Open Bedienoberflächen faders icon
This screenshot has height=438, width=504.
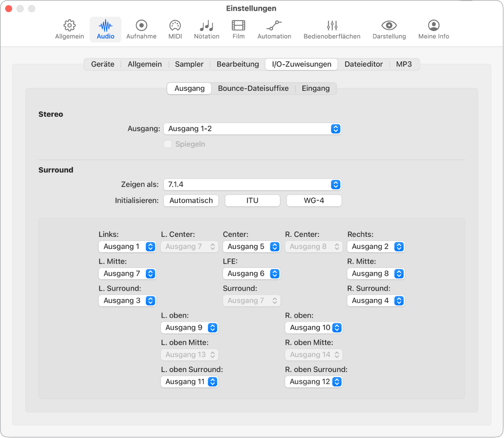coord(332,29)
